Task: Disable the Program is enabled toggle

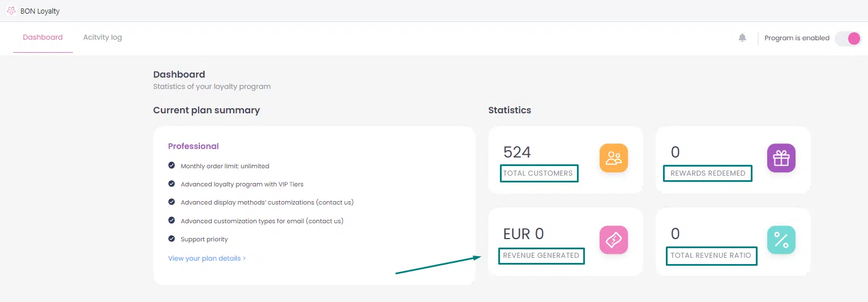Action: click(x=848, y=38)
